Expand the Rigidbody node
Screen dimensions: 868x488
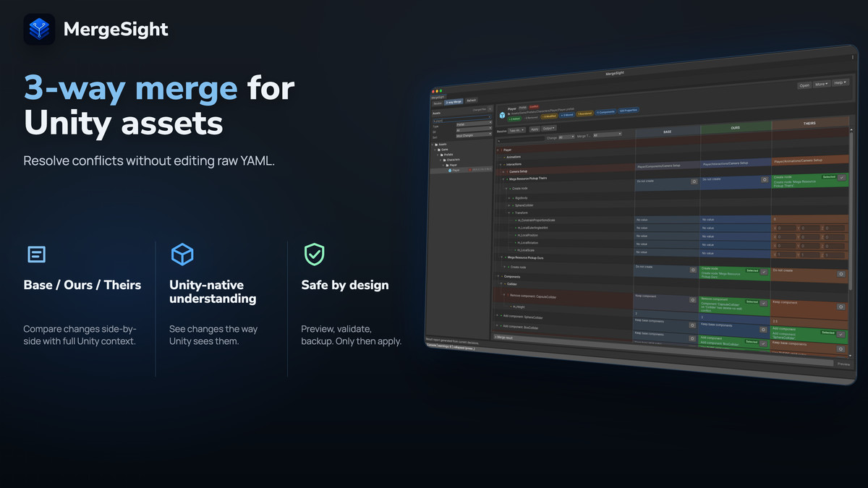pyautogui.click(x=509, y=198)
